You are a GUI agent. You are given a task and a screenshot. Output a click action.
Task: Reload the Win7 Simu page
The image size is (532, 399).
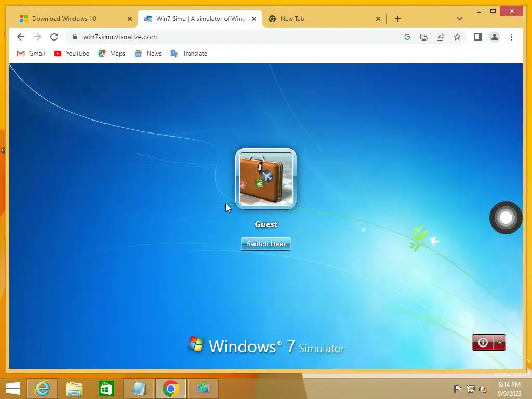(54, 37)
